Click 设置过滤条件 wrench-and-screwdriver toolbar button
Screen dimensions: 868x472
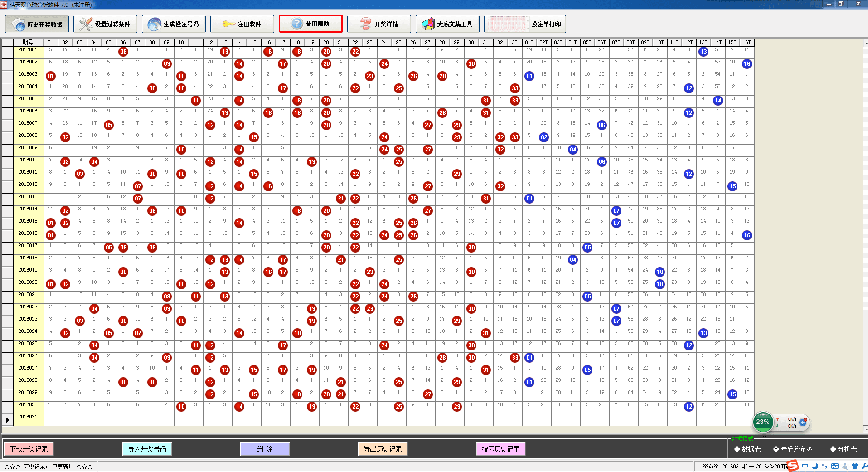coord(105,24)
